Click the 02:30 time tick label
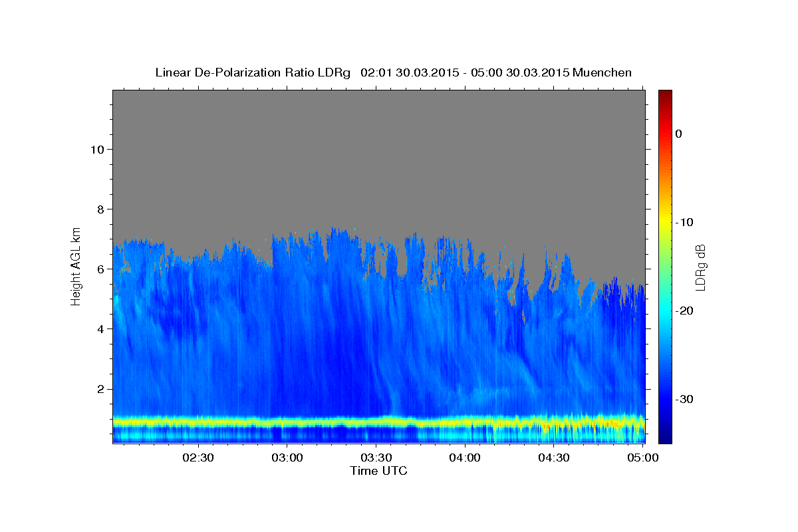798x532 pixels. pos(198,458)
